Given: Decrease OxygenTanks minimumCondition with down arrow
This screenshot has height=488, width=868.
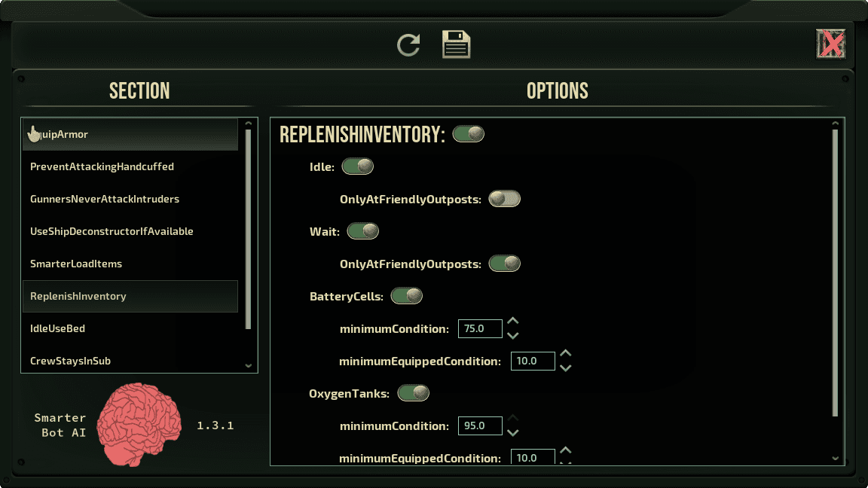Looking at the screenshot, I should pos(513,433).
